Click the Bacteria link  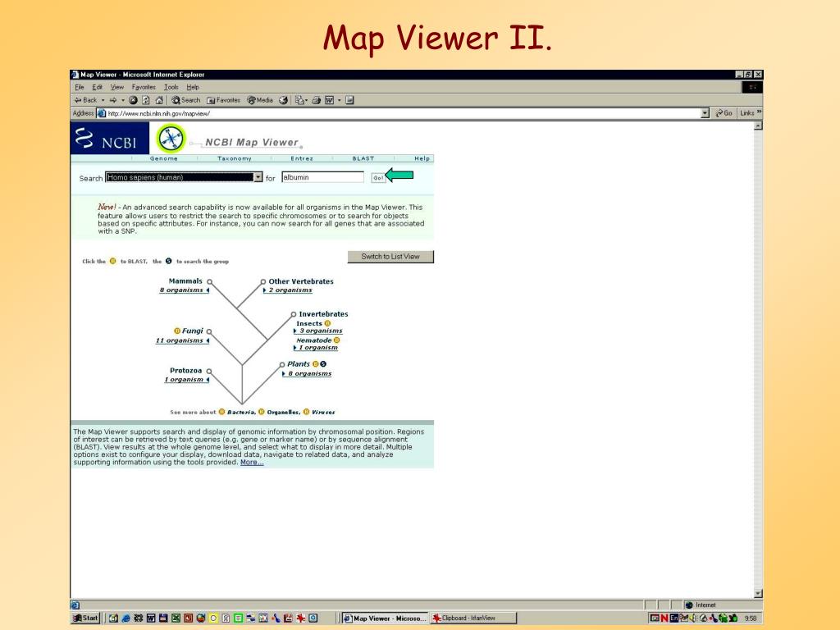tap(241, 412)
